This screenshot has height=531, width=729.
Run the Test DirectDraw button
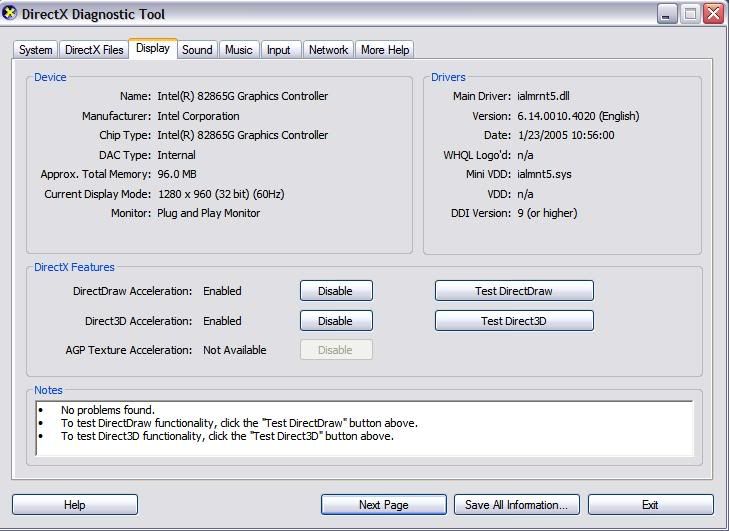(514, 291)
